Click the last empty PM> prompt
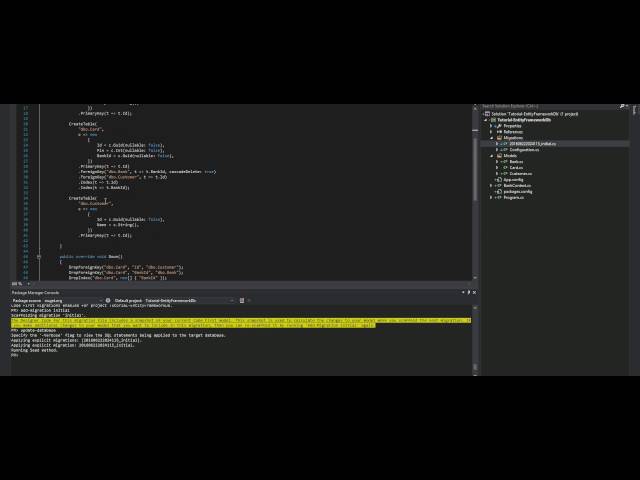The width and height of the screenshot is (640, 480). coord(15,355)
